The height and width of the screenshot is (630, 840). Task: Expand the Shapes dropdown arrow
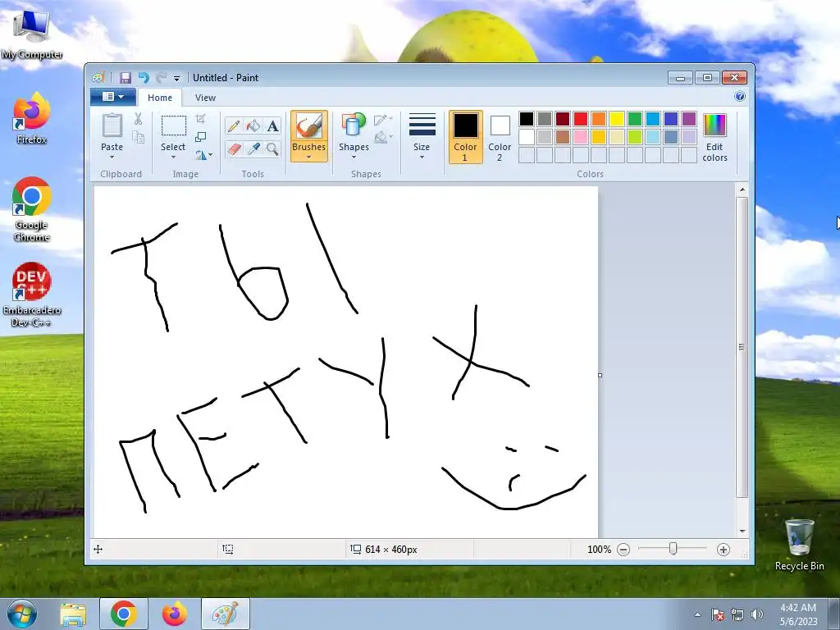[x=354, y=157]
